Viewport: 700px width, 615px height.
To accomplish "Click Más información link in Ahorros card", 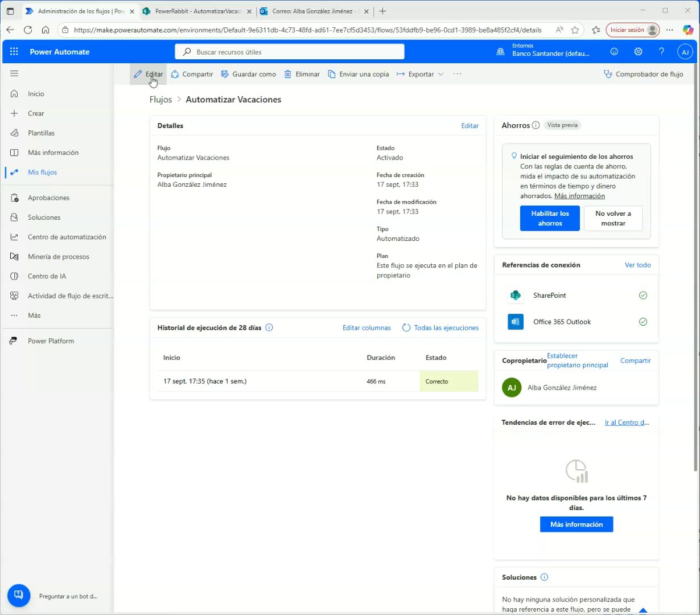I will tap(579, 196).
